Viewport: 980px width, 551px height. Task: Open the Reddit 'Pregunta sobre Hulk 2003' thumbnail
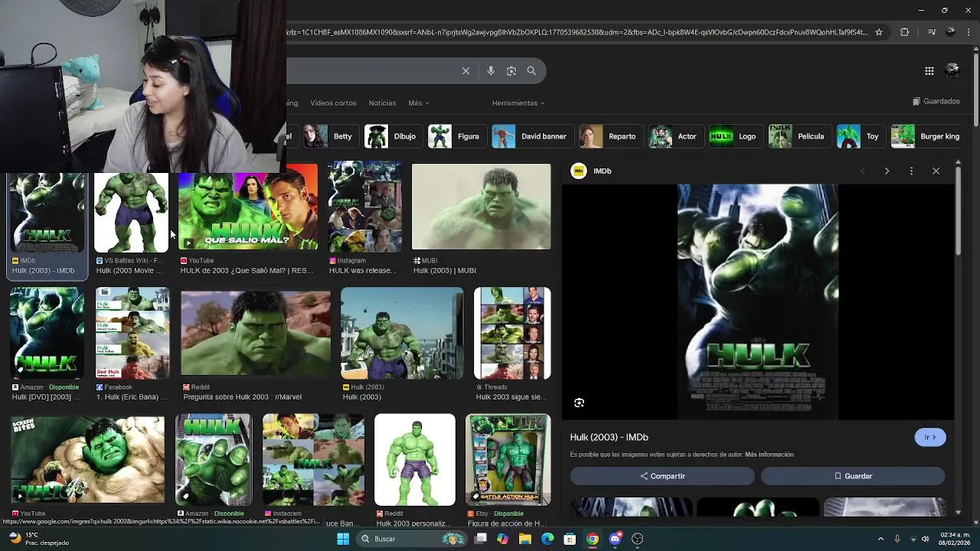click(256, 331)
